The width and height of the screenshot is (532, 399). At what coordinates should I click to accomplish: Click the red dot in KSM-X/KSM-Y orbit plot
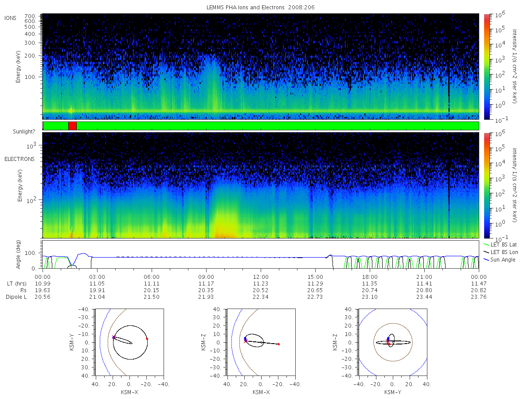147,339
